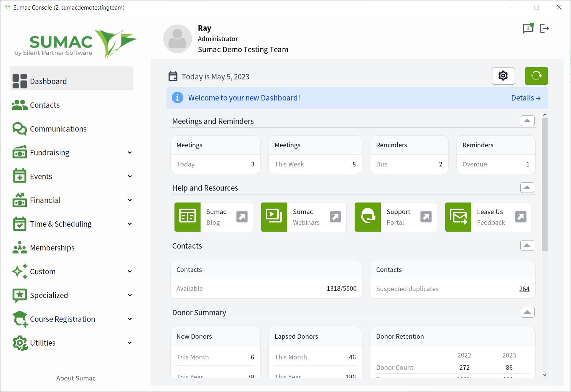This screenshot has width=571, height=392.
Task: Click the Time & Scheduling calendar-check icon
Action: [x=20, y=224]
